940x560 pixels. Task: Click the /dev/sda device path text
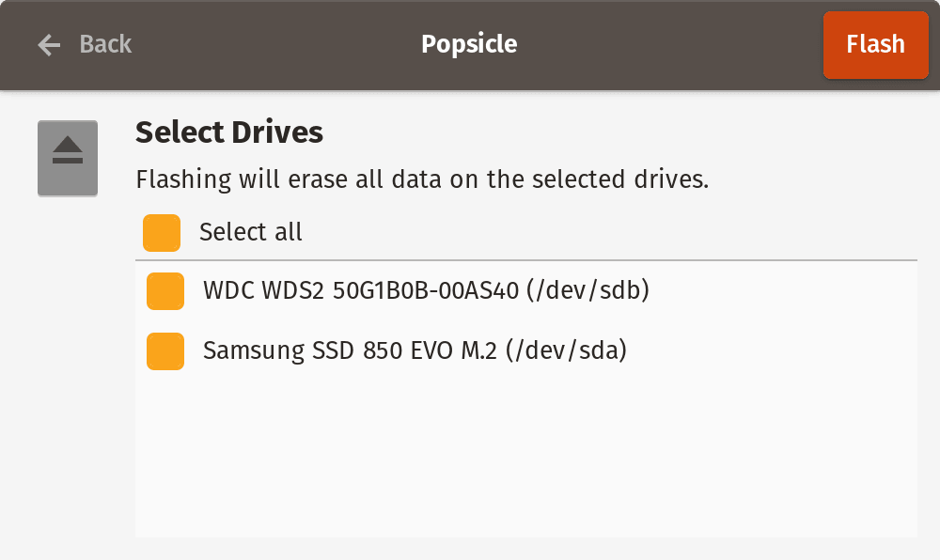click(x=566, y=351)
